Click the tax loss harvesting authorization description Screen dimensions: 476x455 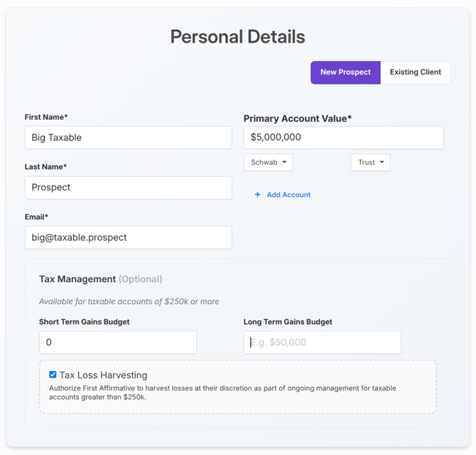tap(222, 393)
